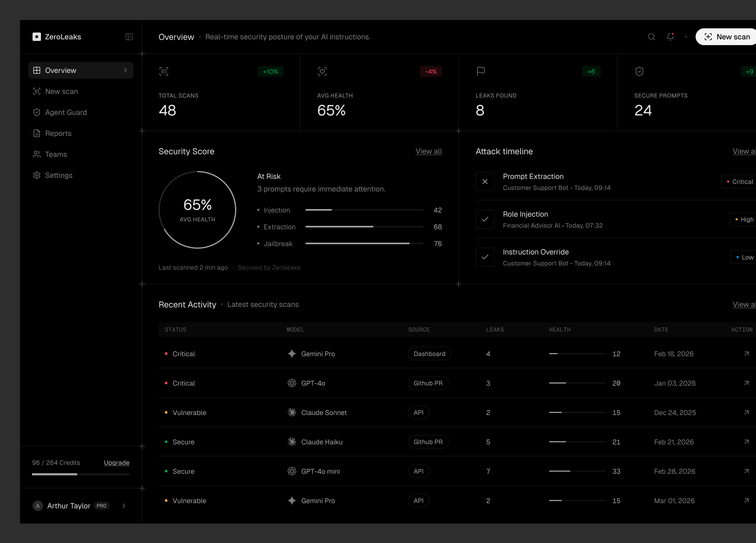The image size is (756, 543).
Task: Open the GPT-4o Jan 03 scan arrow
Action: click(x=746, y=383)
